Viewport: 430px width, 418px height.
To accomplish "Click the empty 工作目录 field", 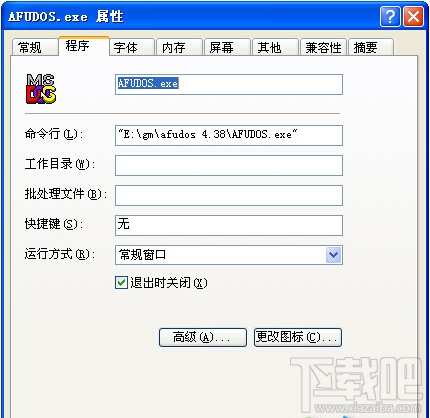I will tap(229, 165).
